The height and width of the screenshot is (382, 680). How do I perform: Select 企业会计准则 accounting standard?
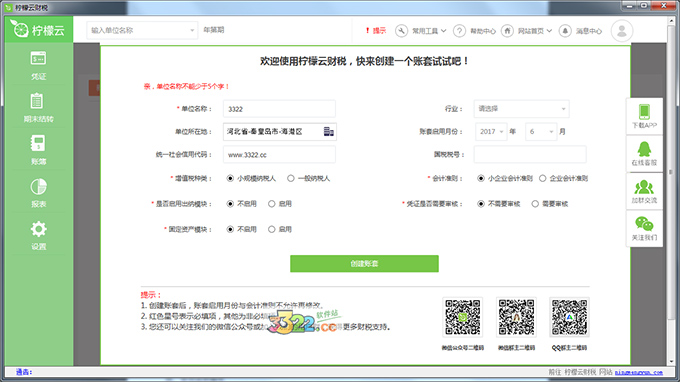coord(543,178)
